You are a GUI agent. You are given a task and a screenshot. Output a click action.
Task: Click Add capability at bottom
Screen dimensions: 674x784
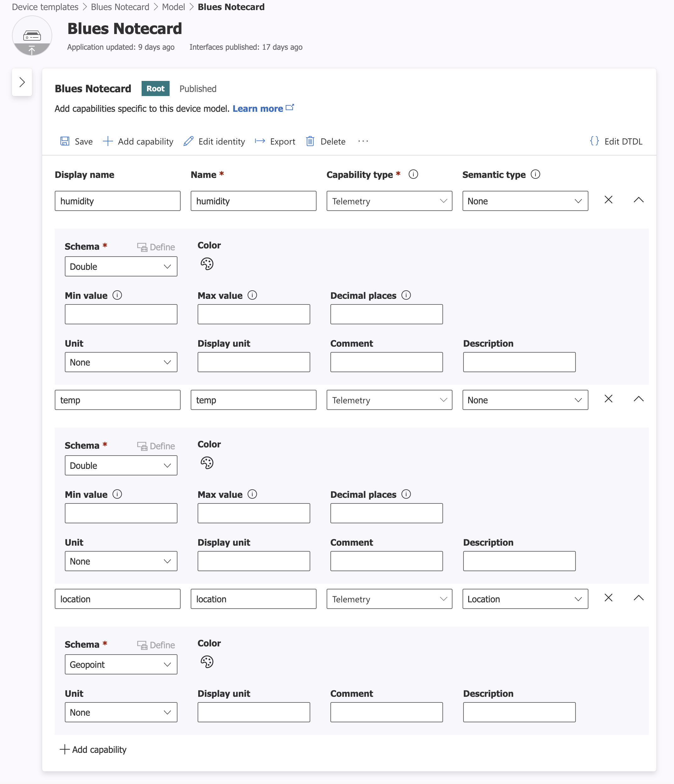[x=93, y=750]
